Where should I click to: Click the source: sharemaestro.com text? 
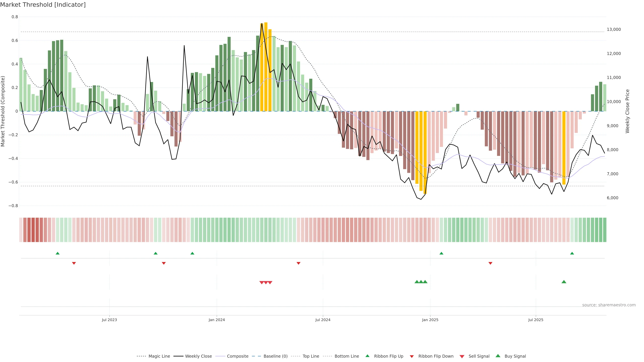click(609, 305)
